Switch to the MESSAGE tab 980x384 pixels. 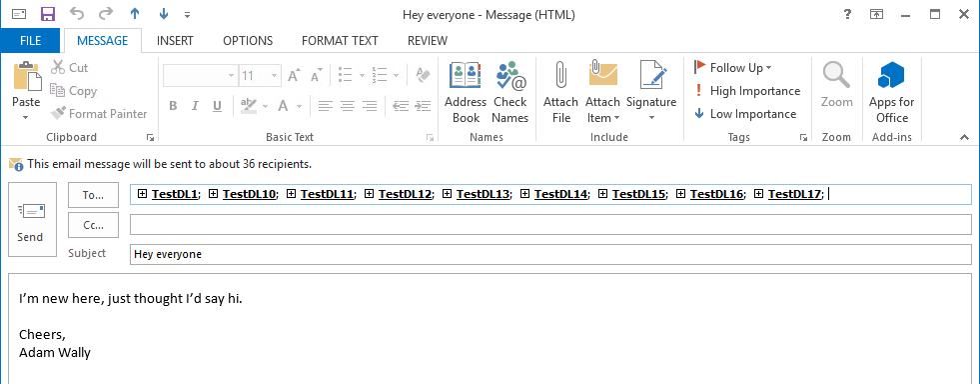pos(103,41)
